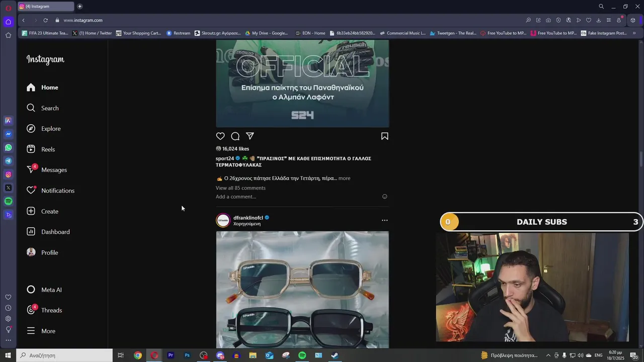Viewport: 644px width, 362px height.
Task: Expand hidden bookmarks chevron
Action: [634, 33]
